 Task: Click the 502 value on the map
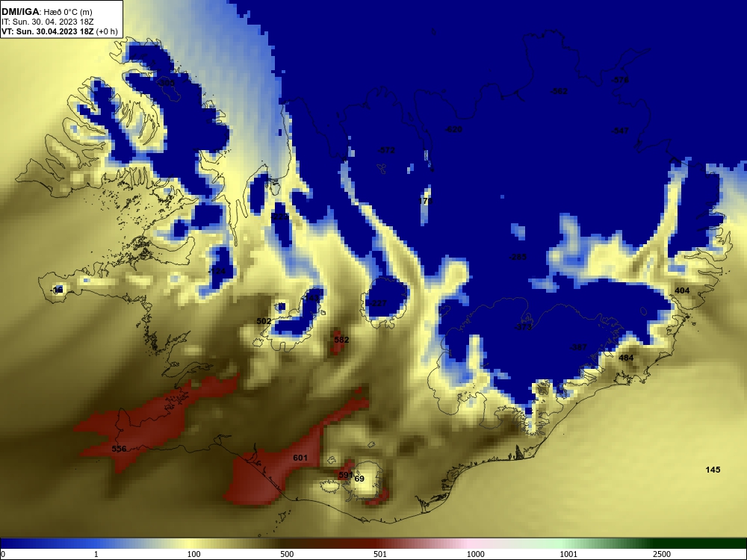264,321
